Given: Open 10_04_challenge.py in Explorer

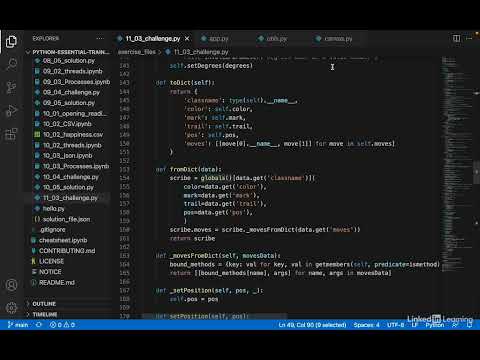Looking at the screenshot, I should click(x=71, y=177).
